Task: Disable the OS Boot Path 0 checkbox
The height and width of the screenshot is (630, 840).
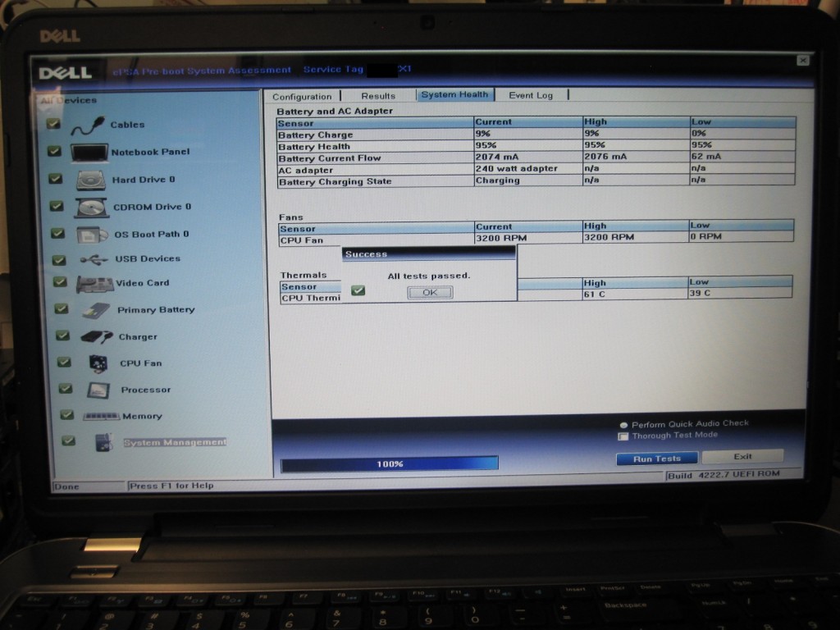Action: [57, 233]
